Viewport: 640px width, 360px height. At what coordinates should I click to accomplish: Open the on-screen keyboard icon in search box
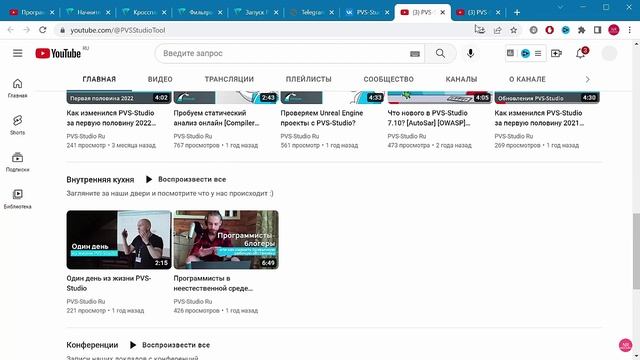point(415,54)
